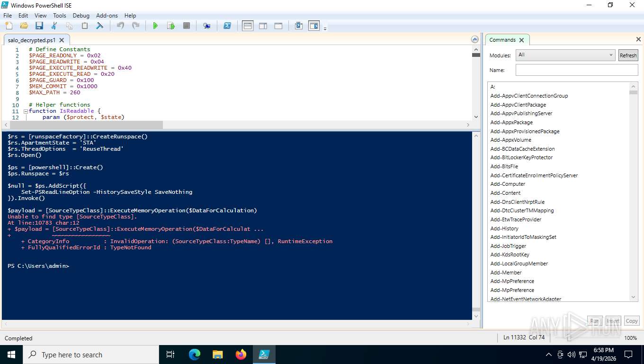Launch Microsoft Edge from the taskbar
The image size is (644, 364).
195,355
